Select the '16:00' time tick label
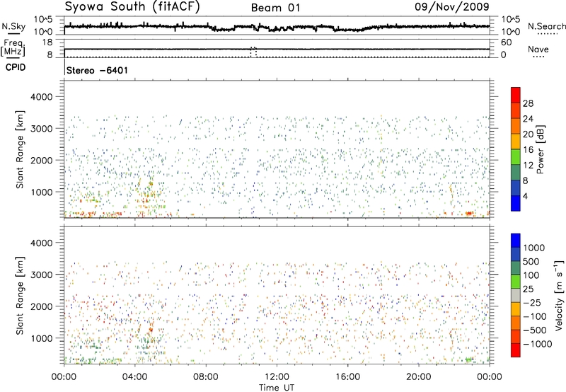The image size is (566, 392). coord(347,377)
